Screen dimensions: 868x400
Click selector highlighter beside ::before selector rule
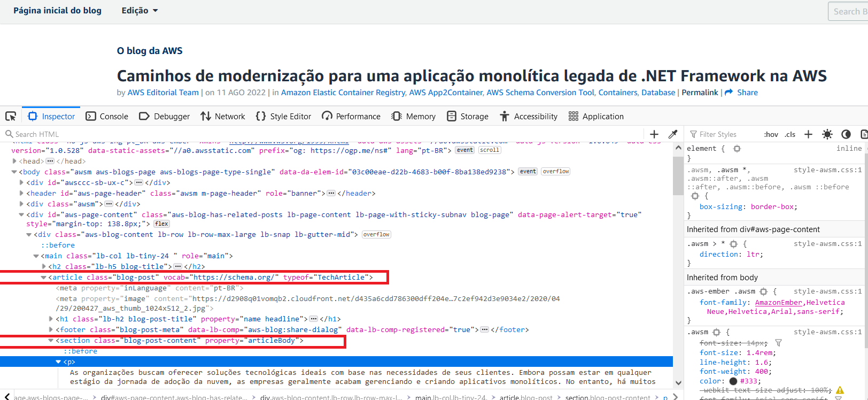pyautogui.click(x=695, y=196)
